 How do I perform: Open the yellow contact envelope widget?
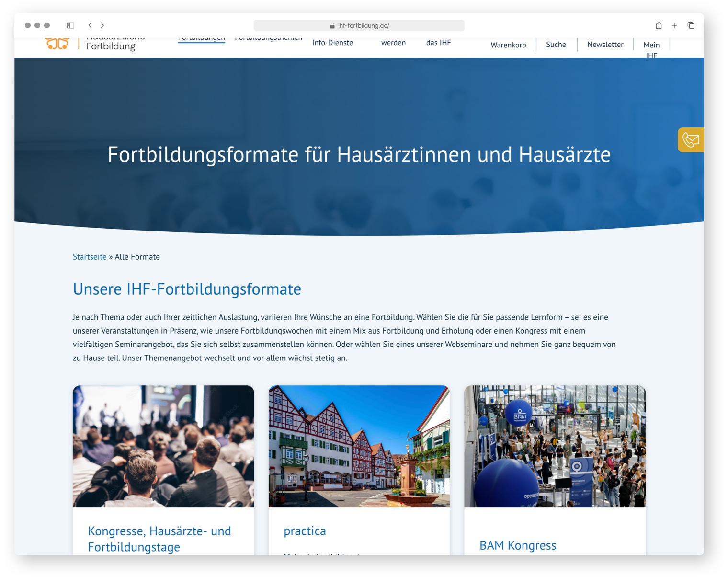(691, 140)
